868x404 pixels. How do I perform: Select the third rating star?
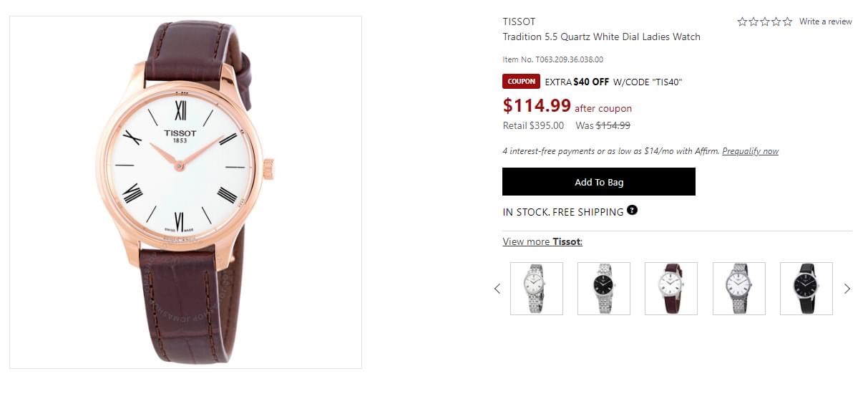[x=765, y=22]
